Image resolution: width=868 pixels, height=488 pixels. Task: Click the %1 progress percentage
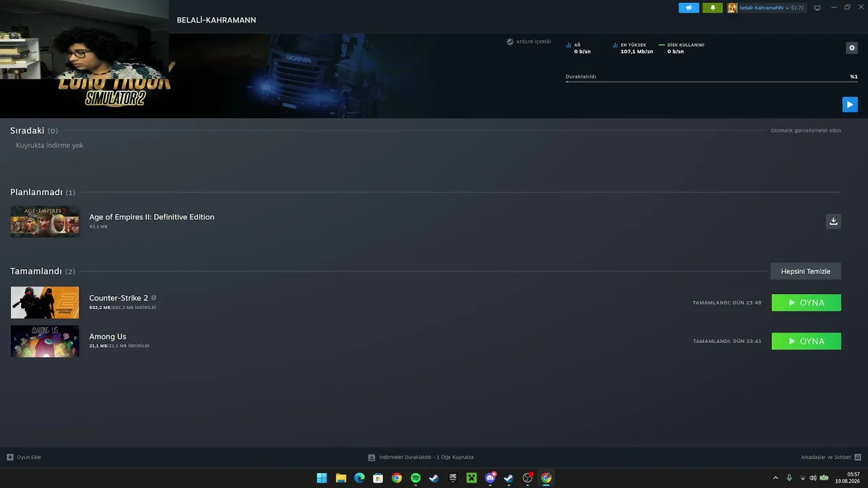[x=854, y=77]
